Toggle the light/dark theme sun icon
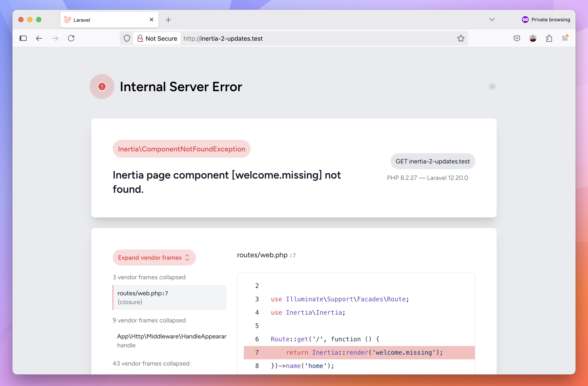 coord(492,86)
